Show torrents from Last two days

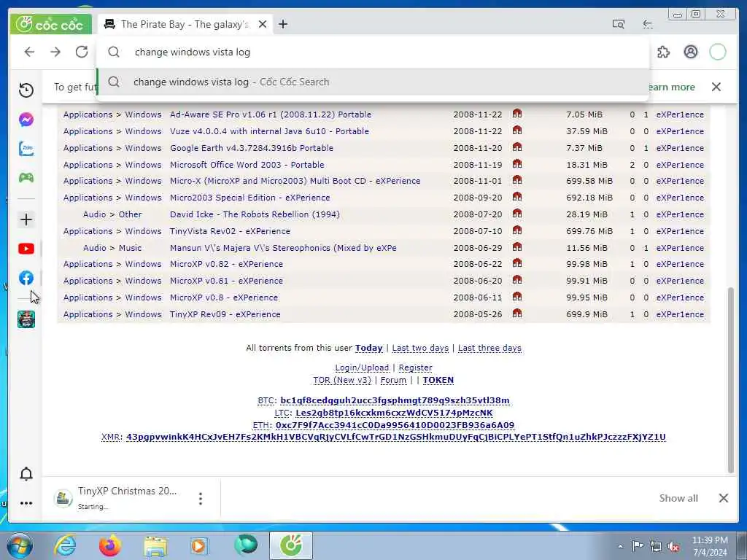421,348
